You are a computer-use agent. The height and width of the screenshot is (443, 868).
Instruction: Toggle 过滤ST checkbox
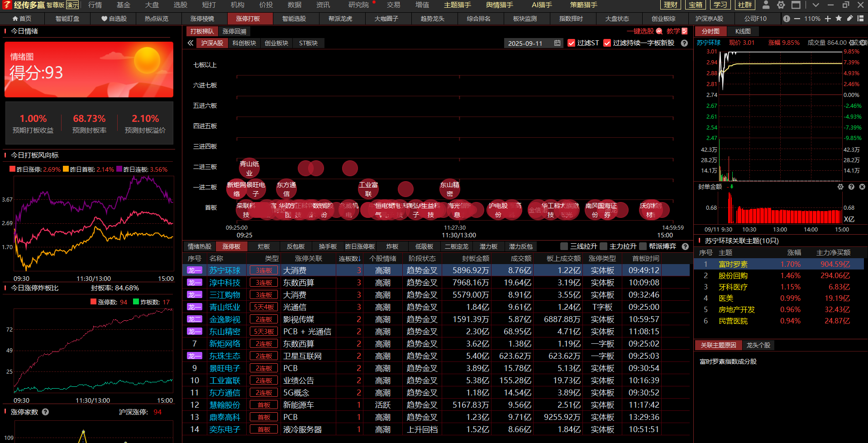tap(571, 43)
